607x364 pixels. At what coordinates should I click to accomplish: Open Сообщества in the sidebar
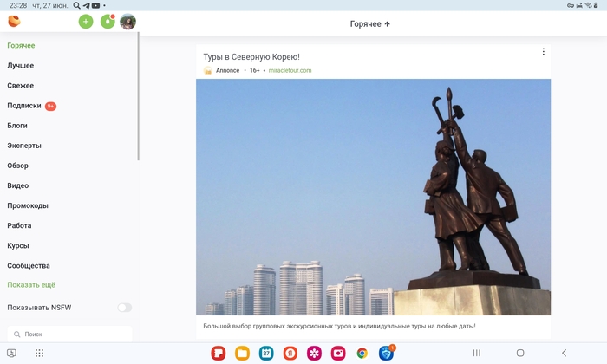(29, 266)
